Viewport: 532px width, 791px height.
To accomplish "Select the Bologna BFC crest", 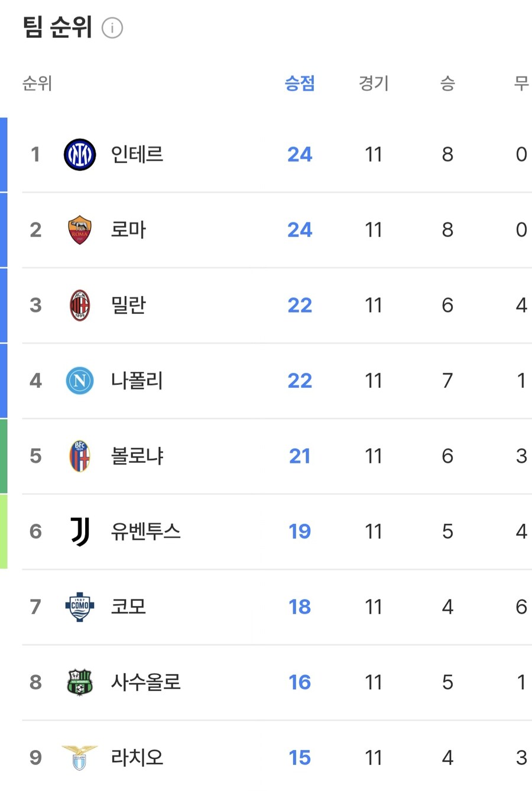I will click(x=80, y=456).
